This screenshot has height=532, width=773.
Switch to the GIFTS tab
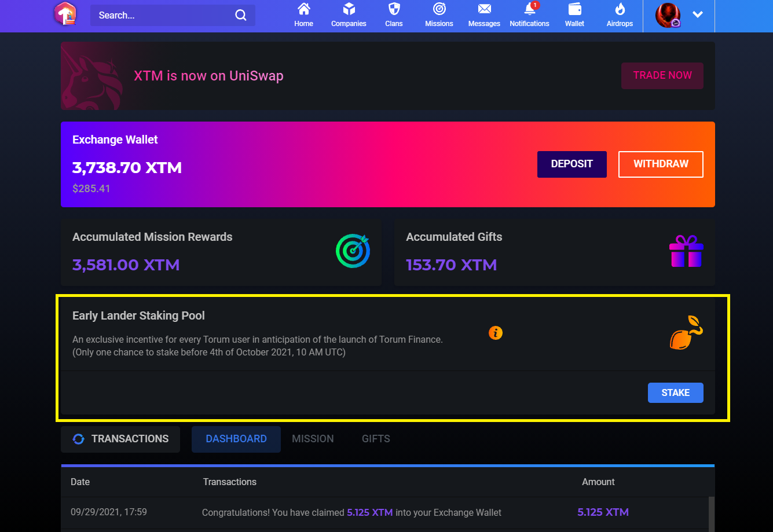376,439
